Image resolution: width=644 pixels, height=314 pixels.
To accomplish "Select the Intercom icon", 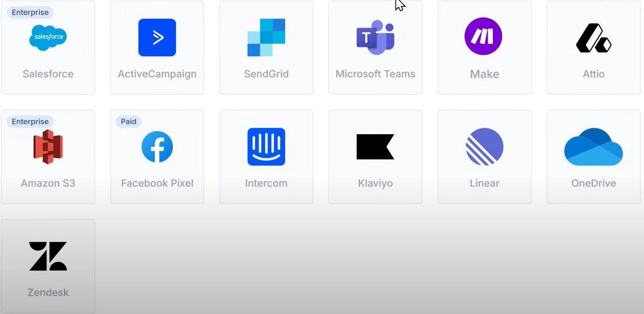I will click(x=266, y=147).
